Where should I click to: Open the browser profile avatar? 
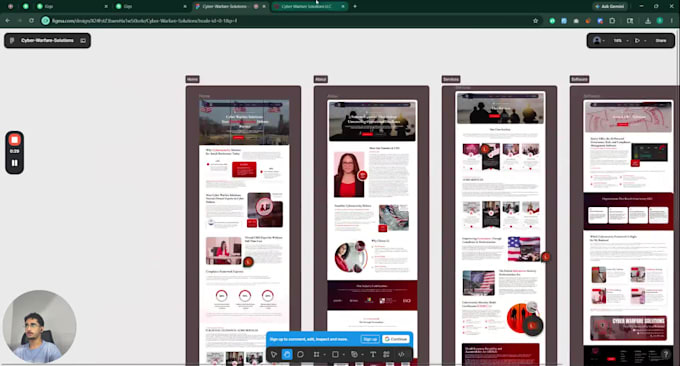point(660,20)
